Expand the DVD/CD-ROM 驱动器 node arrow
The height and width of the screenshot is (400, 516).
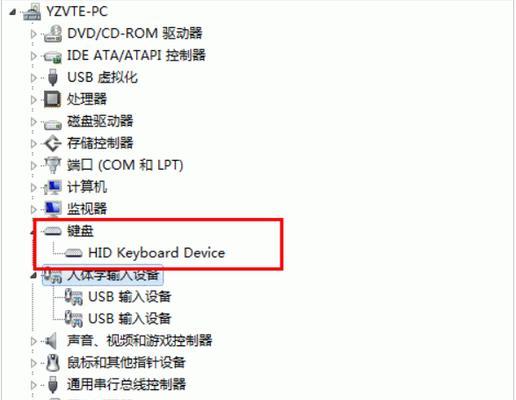pos(33,34)
